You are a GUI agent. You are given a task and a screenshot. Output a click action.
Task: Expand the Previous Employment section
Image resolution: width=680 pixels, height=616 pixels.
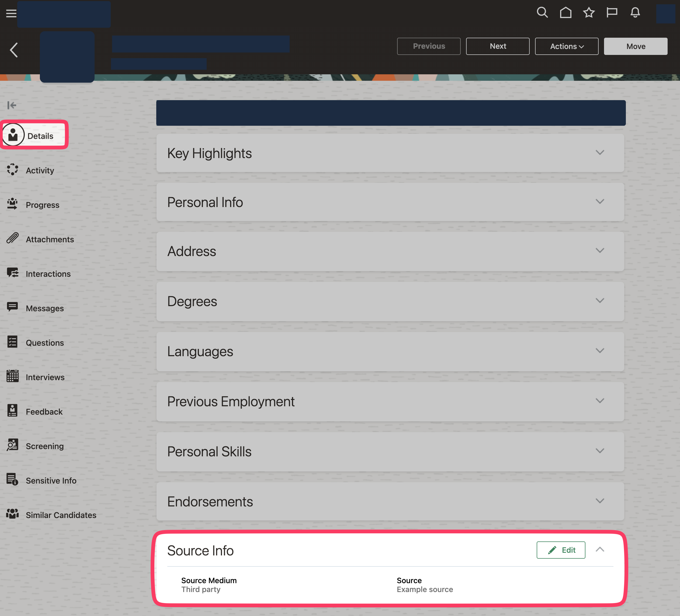[600, 401]
